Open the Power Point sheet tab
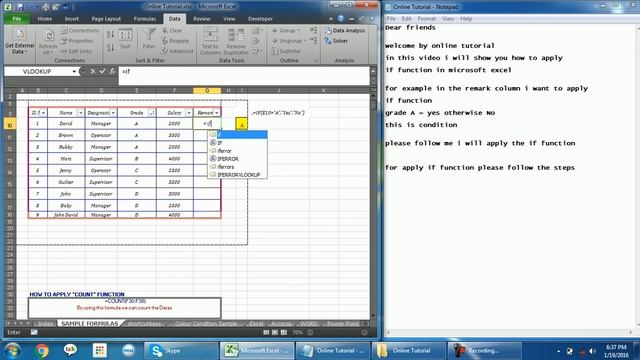 (343, 323)
